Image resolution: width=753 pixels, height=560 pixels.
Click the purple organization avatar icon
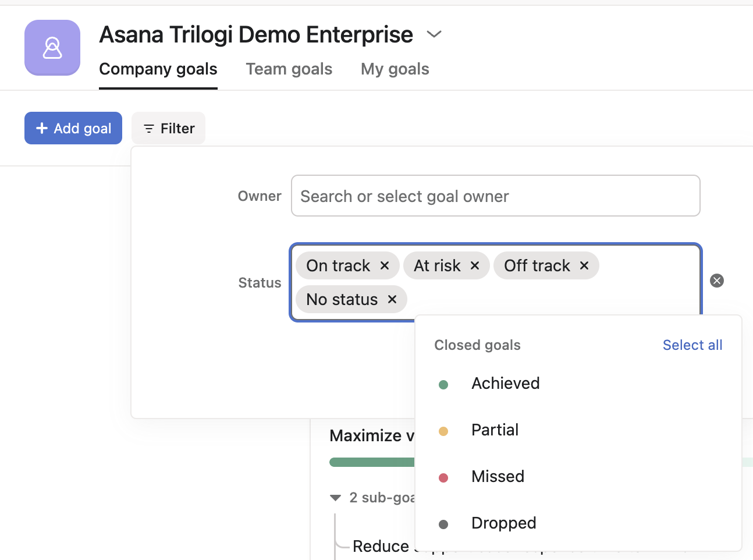(x=52, y=48)
